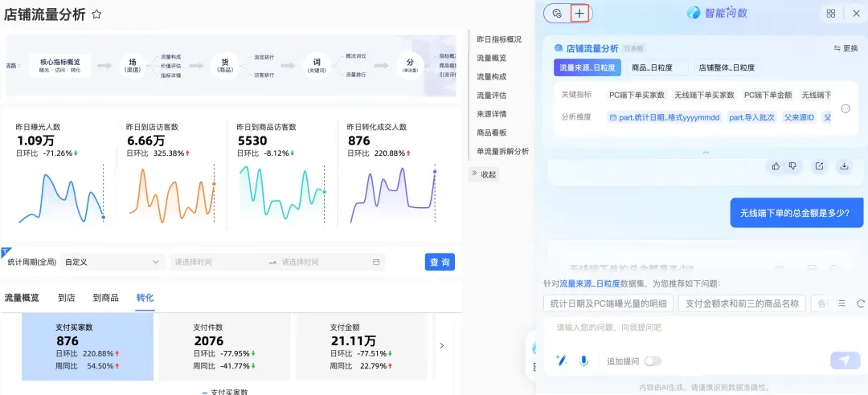Click the plus new conversation icon
868x395 pixels.
(579, 14)
